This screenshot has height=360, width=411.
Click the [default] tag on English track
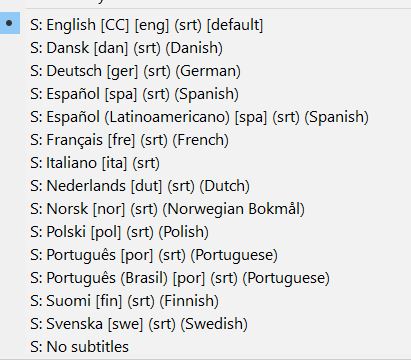tap(235, 25)
